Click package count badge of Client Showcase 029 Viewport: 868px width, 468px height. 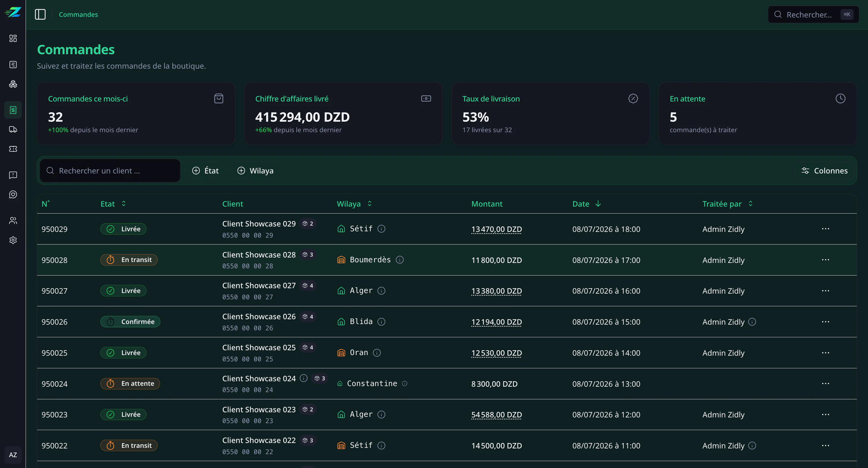[308, 224]
